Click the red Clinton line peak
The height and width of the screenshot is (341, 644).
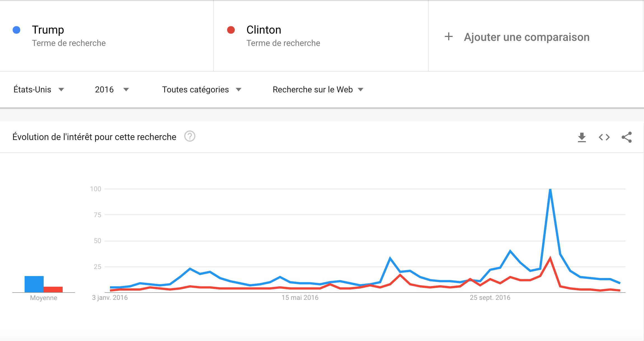[550, 258]
